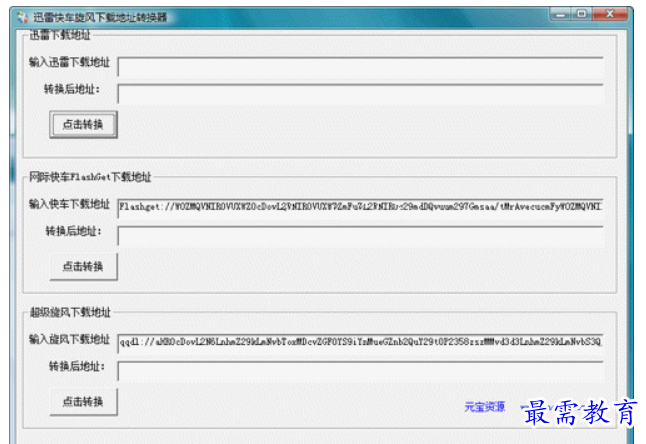The image size is (646, 444).
Task: Minimize the 迅雷快车旋风下载地址转换器 window
Action: [561, 14]
